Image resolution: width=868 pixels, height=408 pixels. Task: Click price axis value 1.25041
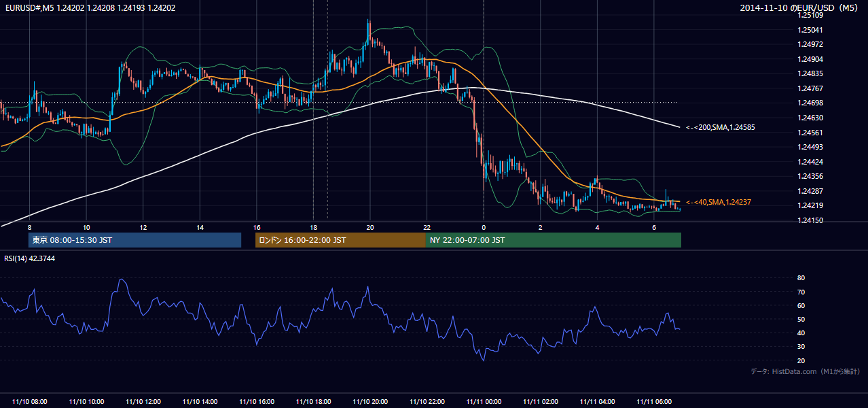pos(810,30)
